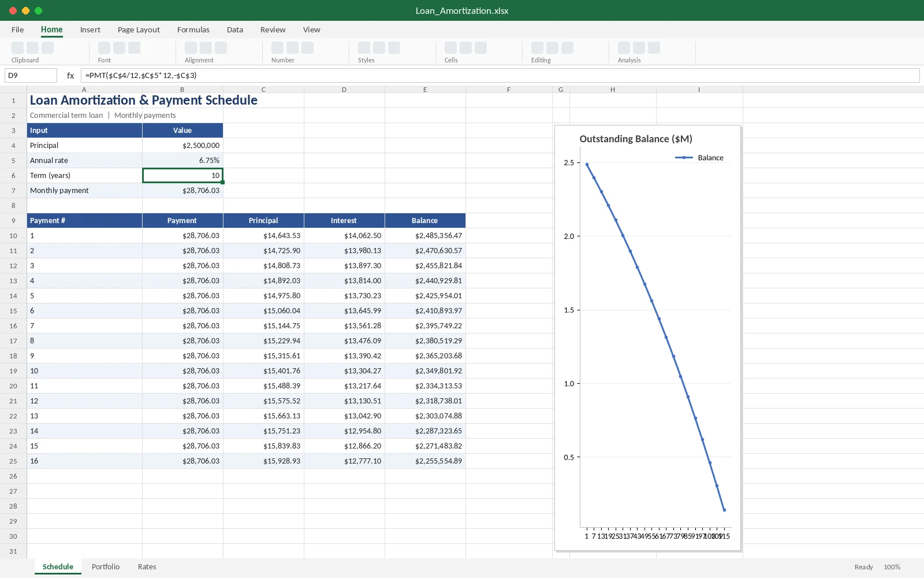Click middle icon in Number group

coord(293,48)
